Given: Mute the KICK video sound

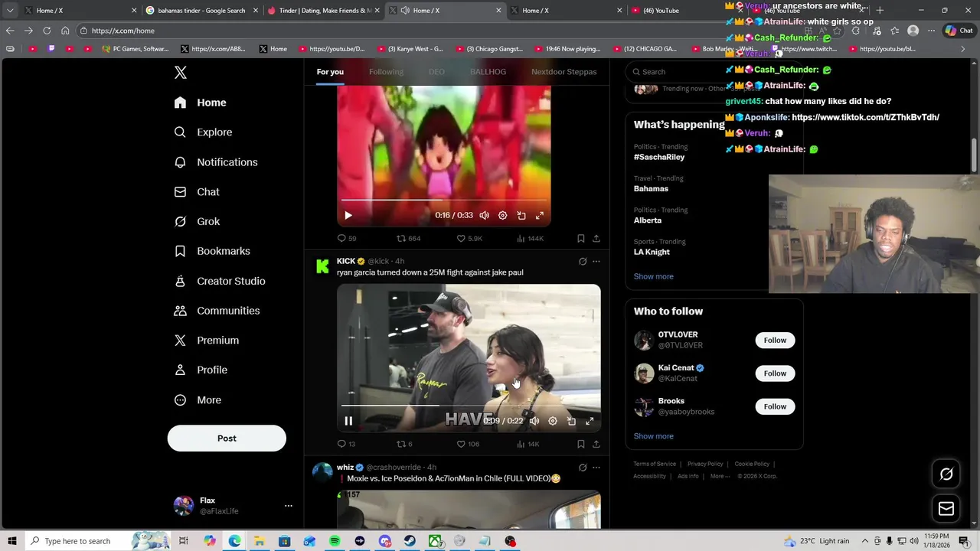Looking at the screenshot, I should click(x=534, y=421).
